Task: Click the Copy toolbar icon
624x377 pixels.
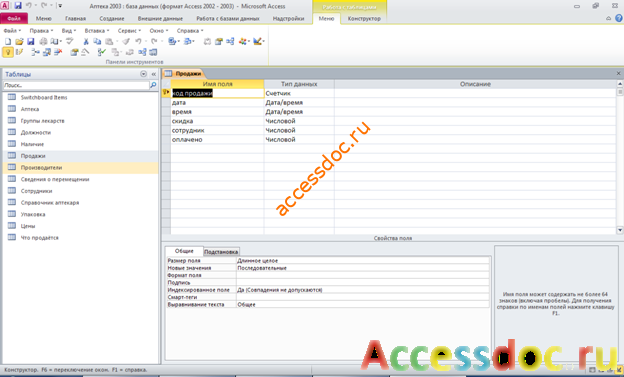Action: pos(97,41)
